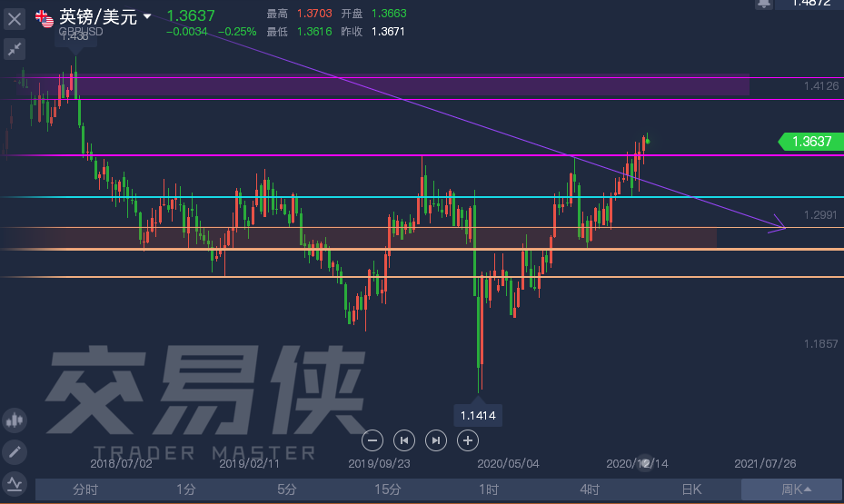Image resolution: width=844 pixels, height=504 pixels.
Task: Switch chart to 1时 timeframe
Action: coord(489,490)
